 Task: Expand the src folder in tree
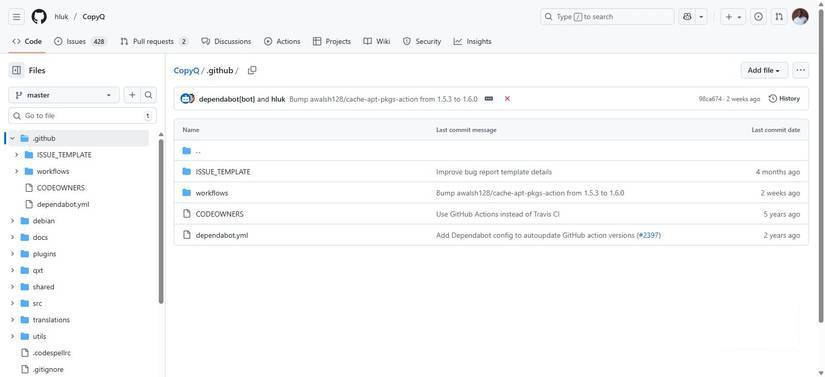(x=12, y=303)
